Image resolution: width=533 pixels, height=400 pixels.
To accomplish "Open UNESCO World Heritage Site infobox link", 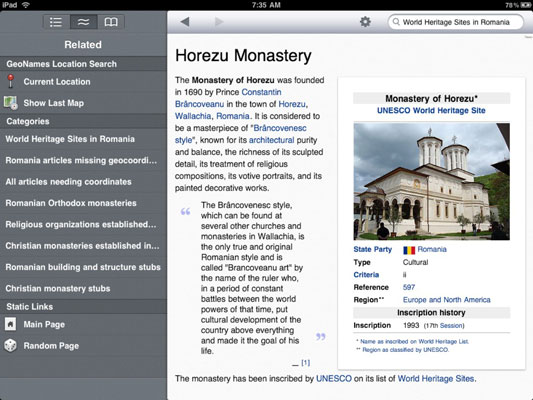I will (431, 110).
